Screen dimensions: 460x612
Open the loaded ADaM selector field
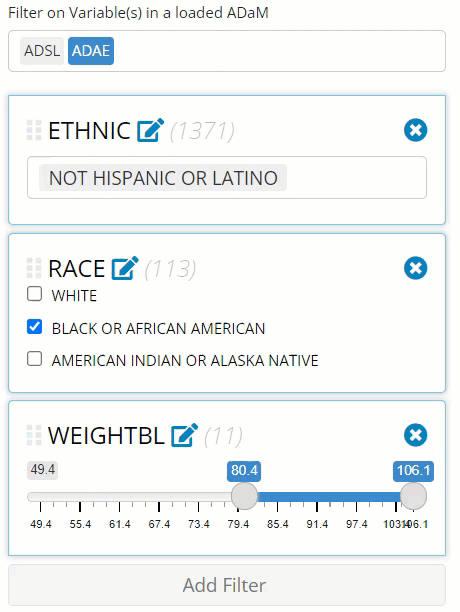click(x=227, y=51)
